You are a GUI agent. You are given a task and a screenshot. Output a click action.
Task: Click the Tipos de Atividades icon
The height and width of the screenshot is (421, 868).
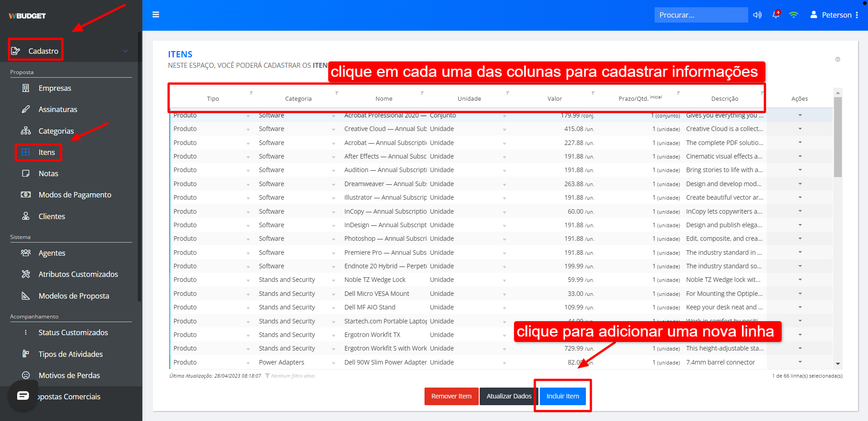26,354
